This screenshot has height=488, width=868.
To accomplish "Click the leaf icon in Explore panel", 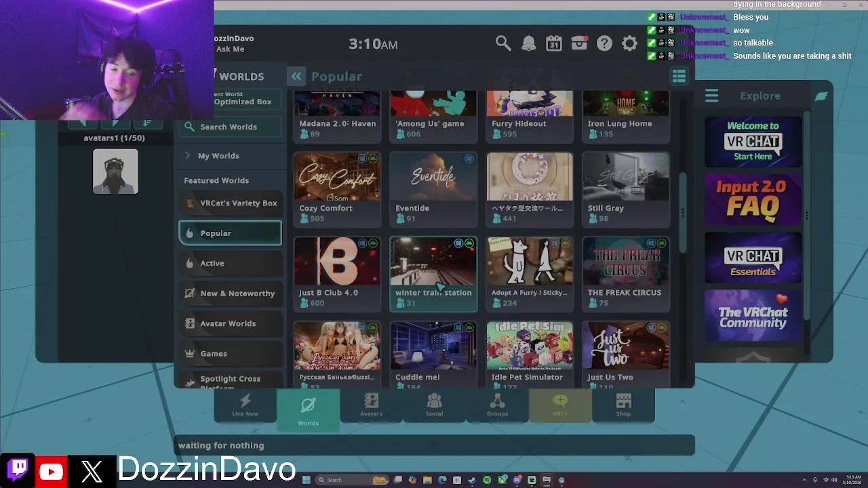I will tap(821, 96).
